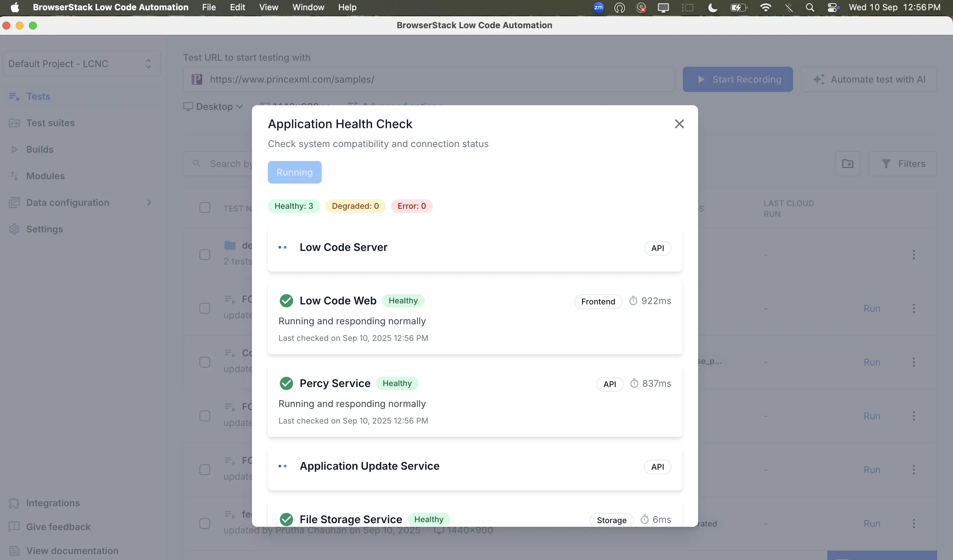Click the green checkmark for Low Code Web
Screen dimensions: 953x560
point(286,301)
